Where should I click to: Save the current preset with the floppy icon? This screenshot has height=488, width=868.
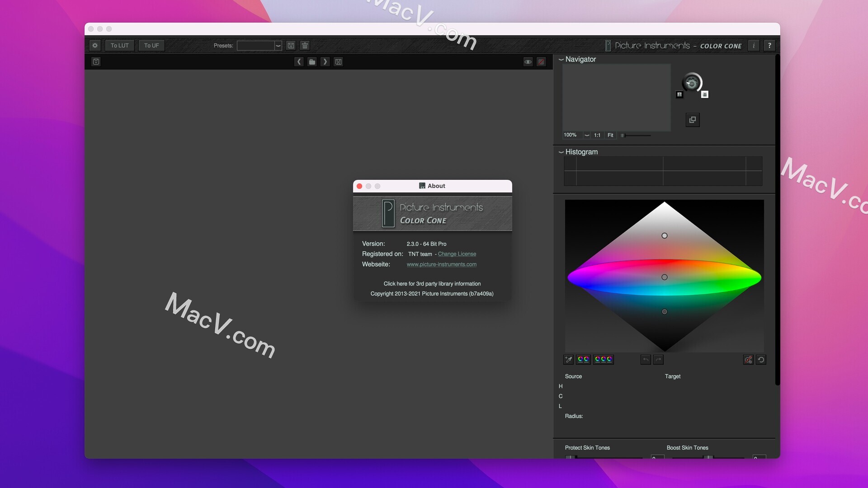(x=291, y=46)
